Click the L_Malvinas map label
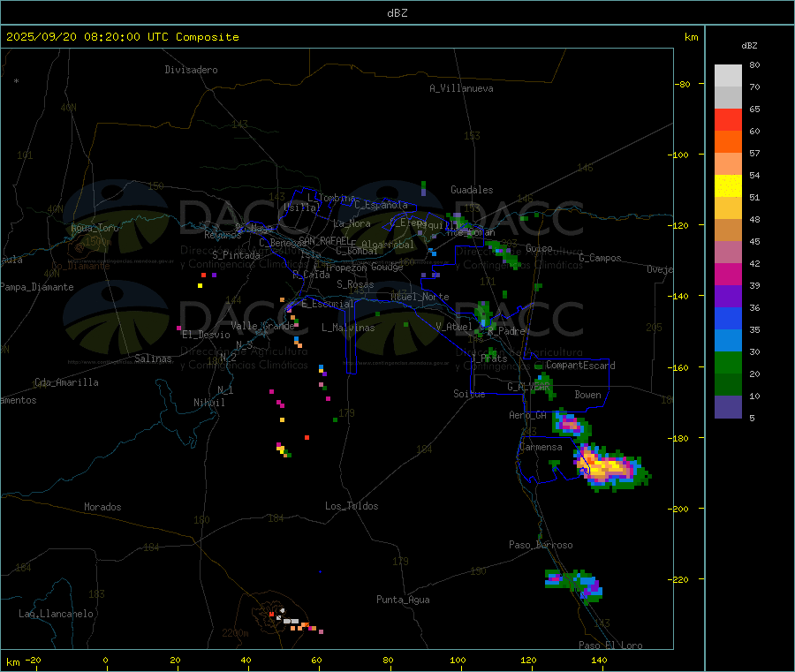This screenshot has width=795, height=672. coord(348,328)
